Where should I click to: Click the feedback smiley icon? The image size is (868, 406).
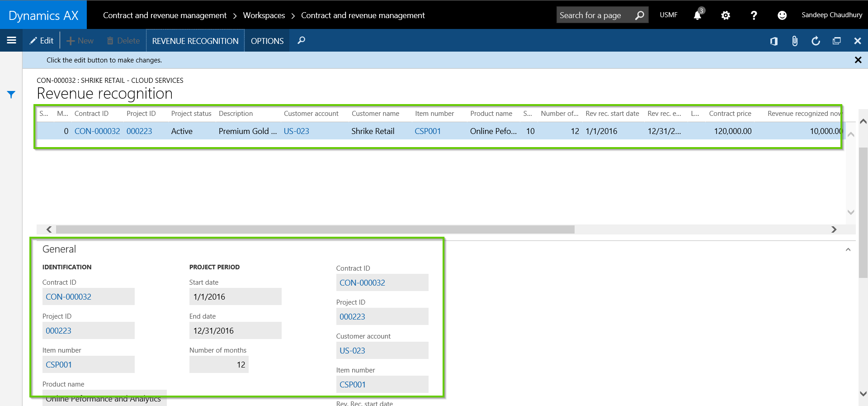pyautogui.click(x=782, y=15)
